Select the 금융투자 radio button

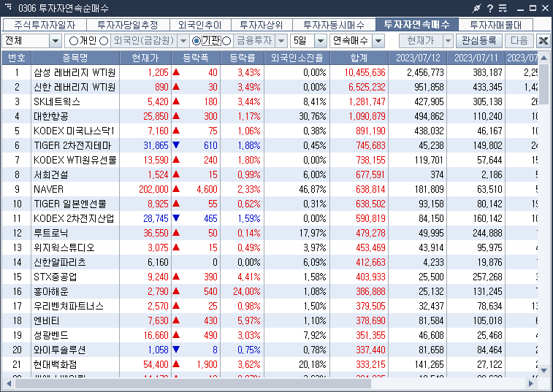click(x=226, y=41)
